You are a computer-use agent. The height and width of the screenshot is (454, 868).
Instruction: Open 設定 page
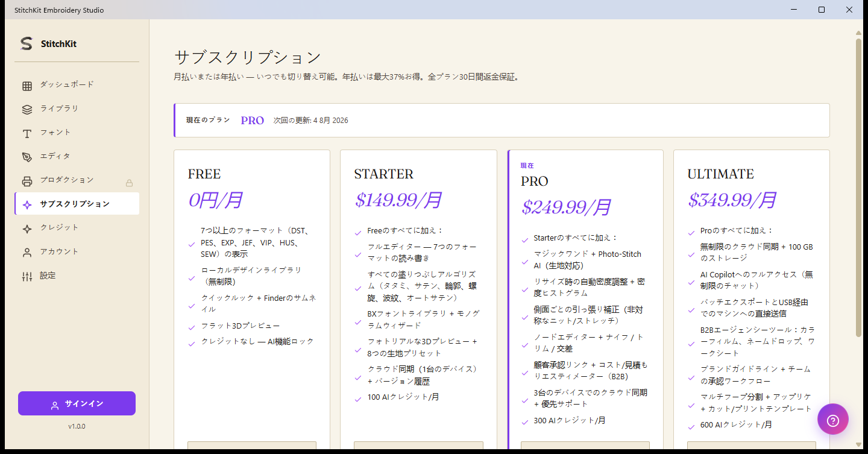click(x=77, y=276)
